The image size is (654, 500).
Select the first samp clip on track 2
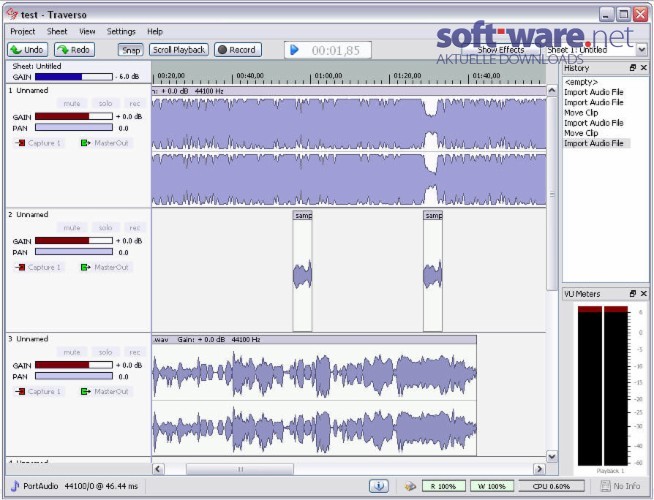[x=302, y=271]
